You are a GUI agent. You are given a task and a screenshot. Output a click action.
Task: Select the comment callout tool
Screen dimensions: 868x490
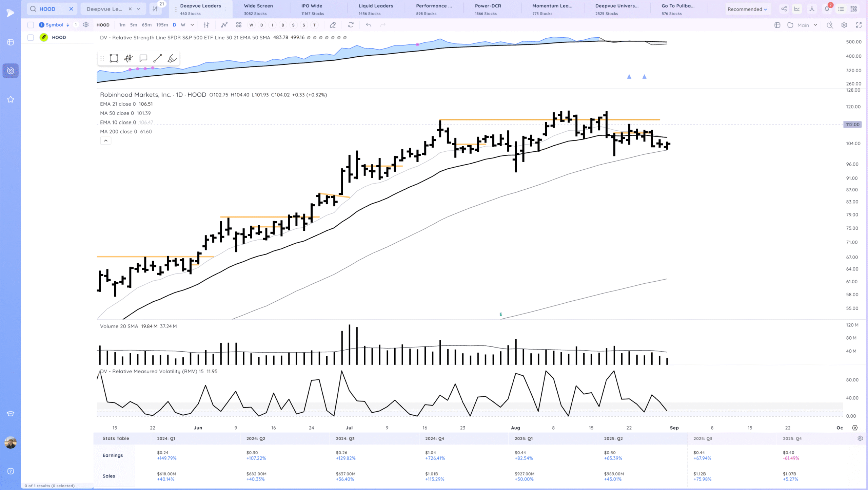143,58
